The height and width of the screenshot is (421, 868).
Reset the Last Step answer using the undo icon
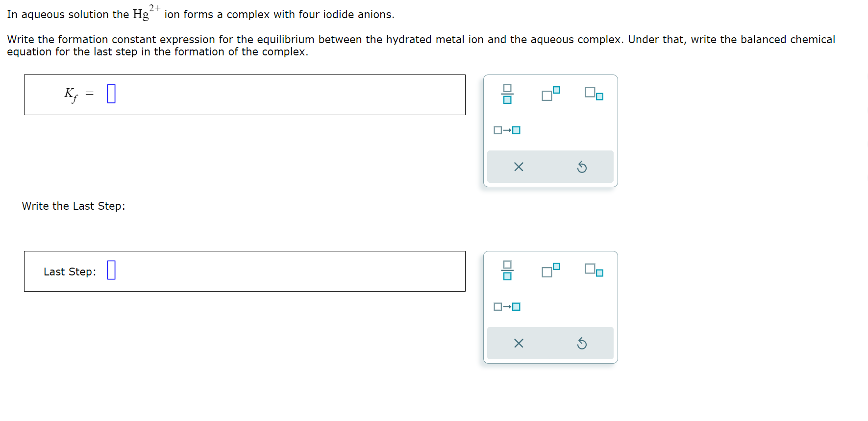[x=582, y=343]
